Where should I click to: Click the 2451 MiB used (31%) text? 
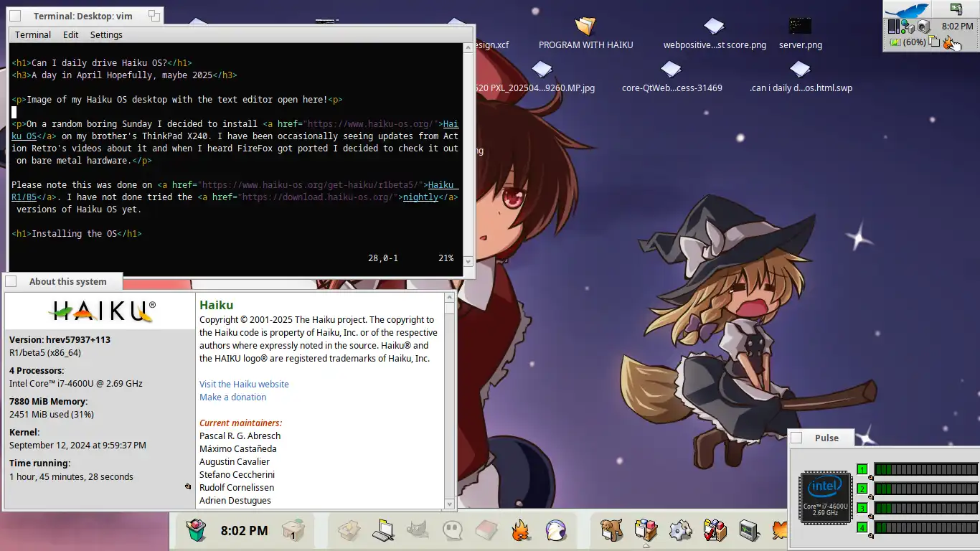pos(52,414)
